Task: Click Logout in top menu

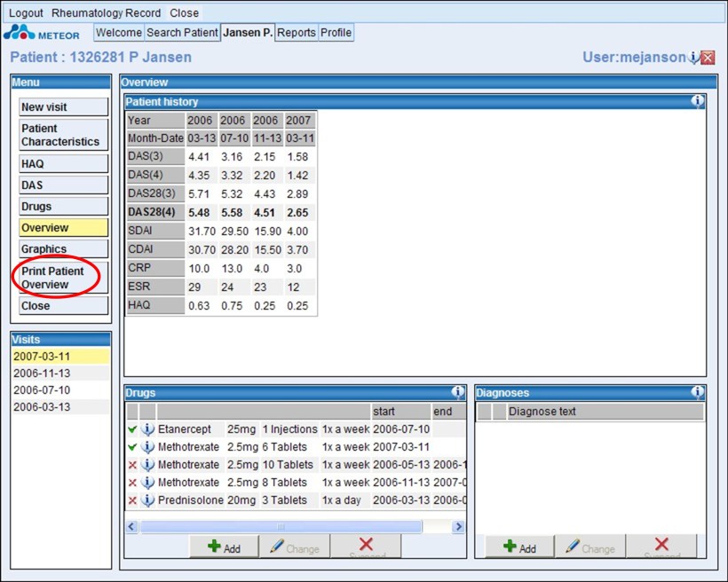Action: [26, 13]
